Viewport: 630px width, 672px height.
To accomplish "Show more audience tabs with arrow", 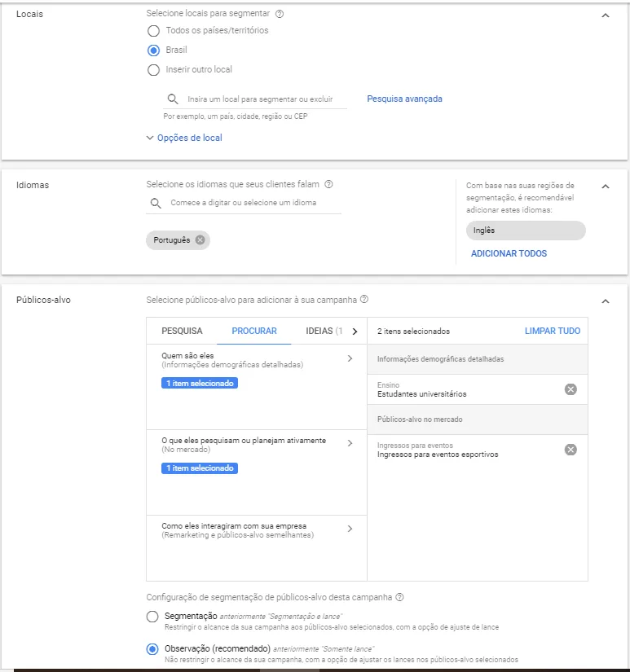I will coord(355,332).
